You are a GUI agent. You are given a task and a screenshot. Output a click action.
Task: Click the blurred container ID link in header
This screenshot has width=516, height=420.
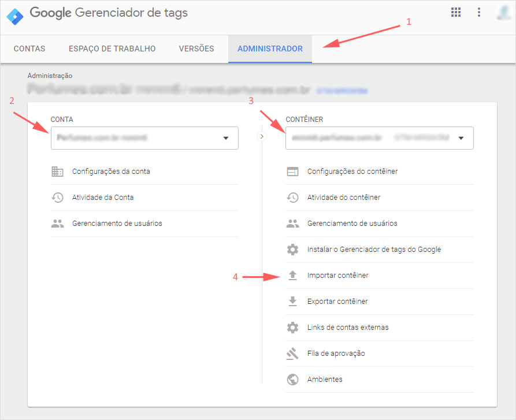click(x=342, y=91)
